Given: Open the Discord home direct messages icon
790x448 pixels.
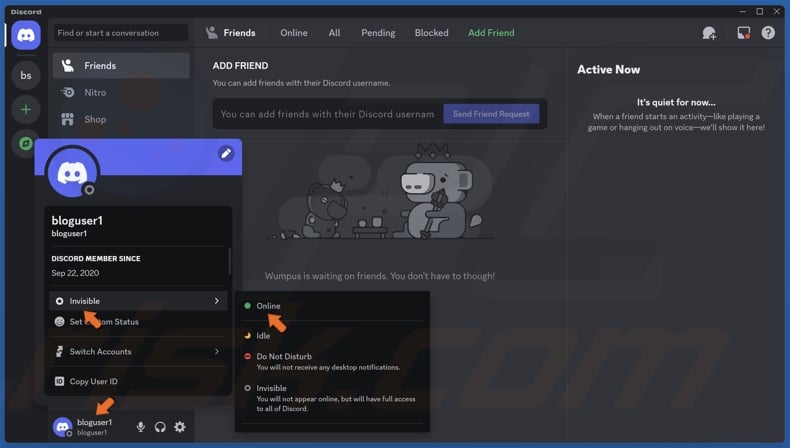Looking at the screenshot, I should 26,35.
